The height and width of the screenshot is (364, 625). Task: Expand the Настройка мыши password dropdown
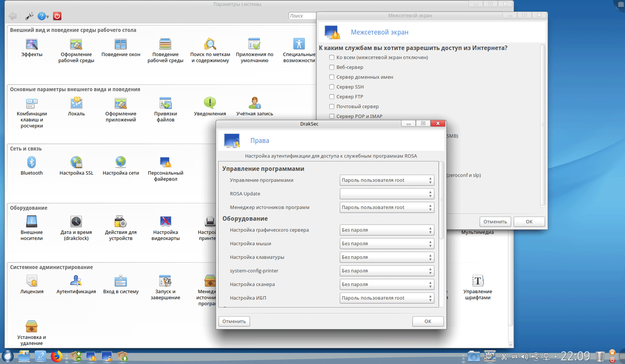pyautogui.click(x=387, y=243)
